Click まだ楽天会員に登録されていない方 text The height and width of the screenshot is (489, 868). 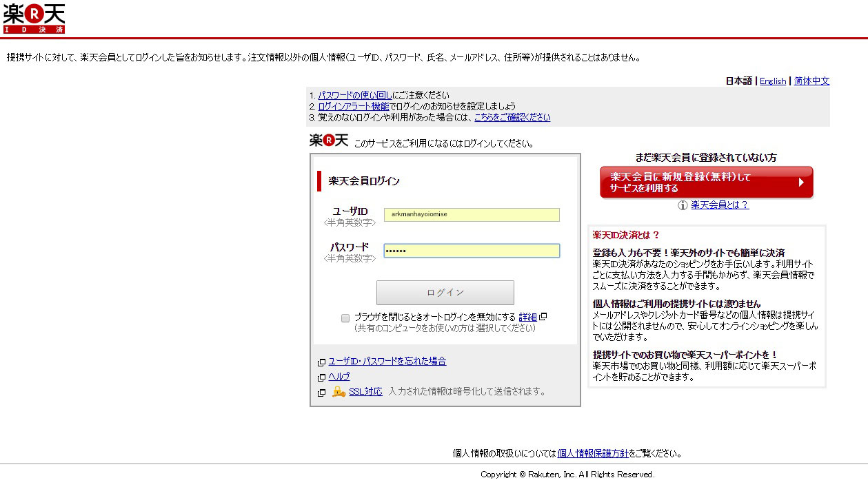pyautogui.click(x=706, y=158)
